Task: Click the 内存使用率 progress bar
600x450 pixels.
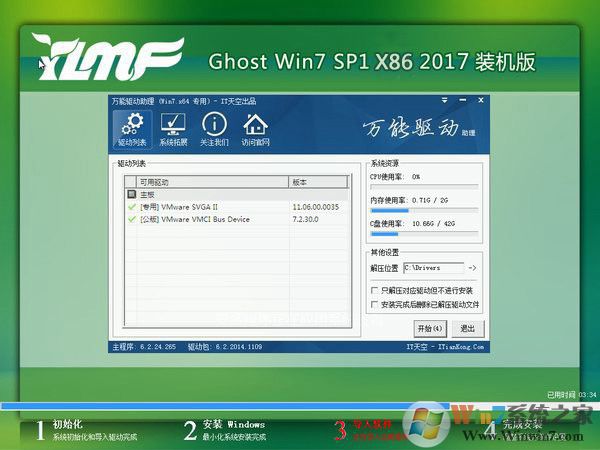Action: click(x=424, y=210)
